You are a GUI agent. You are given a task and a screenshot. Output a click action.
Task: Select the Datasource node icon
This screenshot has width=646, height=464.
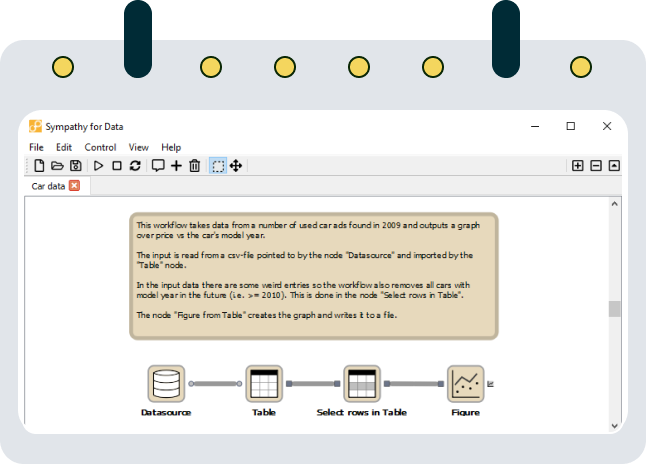166,384
